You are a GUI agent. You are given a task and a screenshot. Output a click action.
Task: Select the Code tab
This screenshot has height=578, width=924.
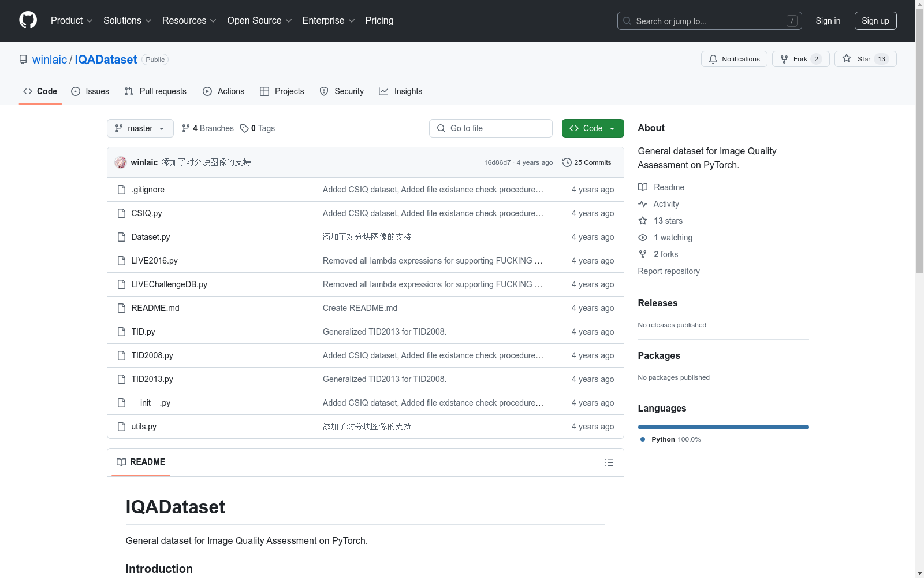pyautogui.click(x=40, y=91)
